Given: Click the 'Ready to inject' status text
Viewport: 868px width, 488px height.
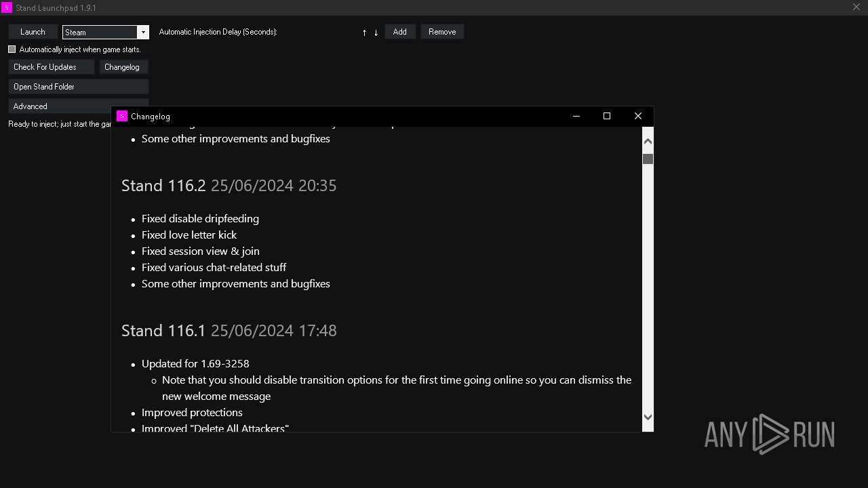Looking at the screenshot, I should (60, 124).
